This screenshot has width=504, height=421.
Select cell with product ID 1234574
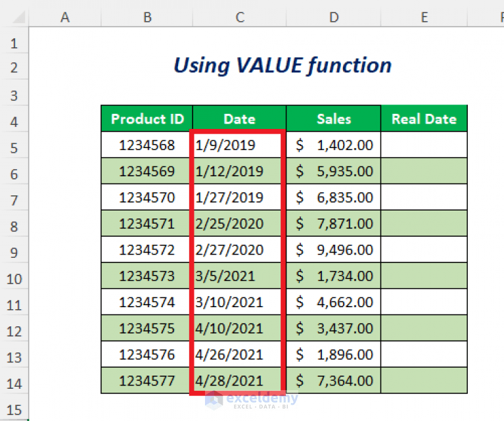147,302
